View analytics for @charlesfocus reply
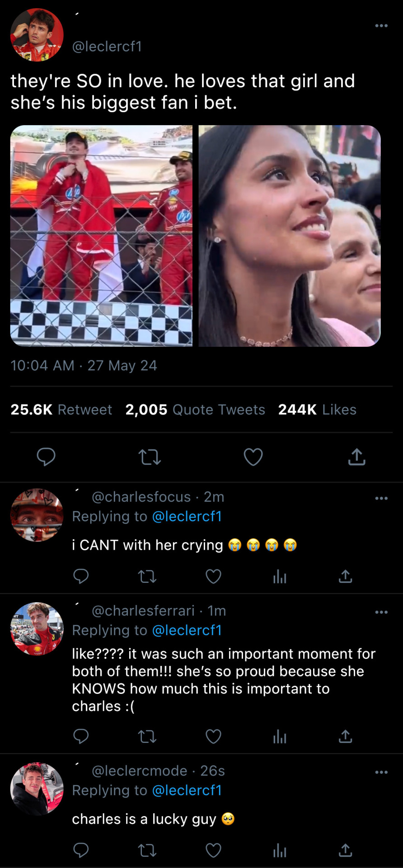 tap(280, 576)
